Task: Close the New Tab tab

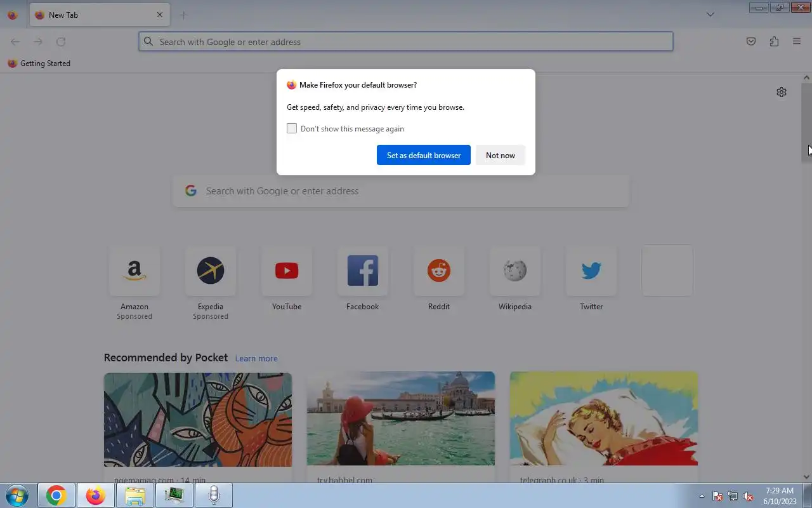Action: point(160,15)
